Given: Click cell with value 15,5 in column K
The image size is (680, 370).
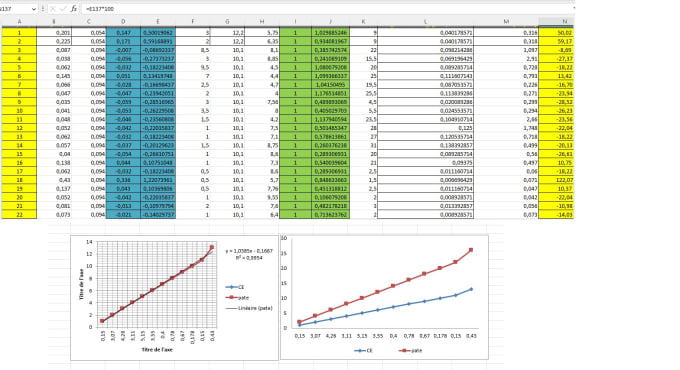Looking at the screenshot, I should click(363, 59).
